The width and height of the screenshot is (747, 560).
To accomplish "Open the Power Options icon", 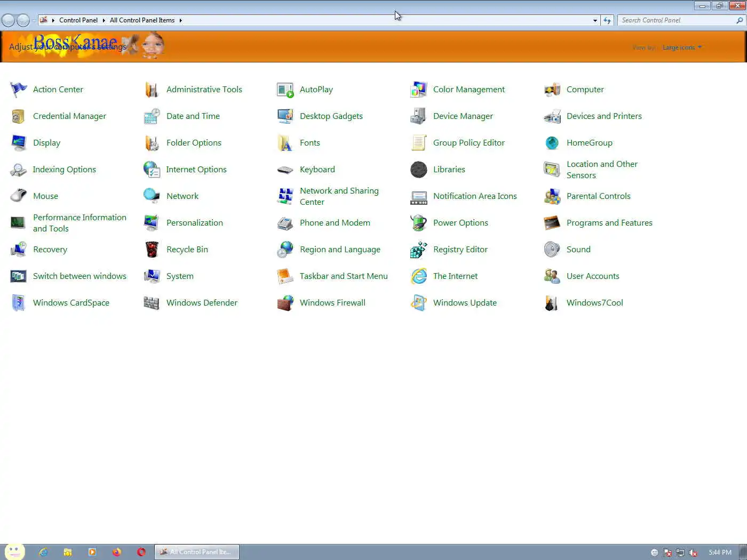I will [419, 223].
